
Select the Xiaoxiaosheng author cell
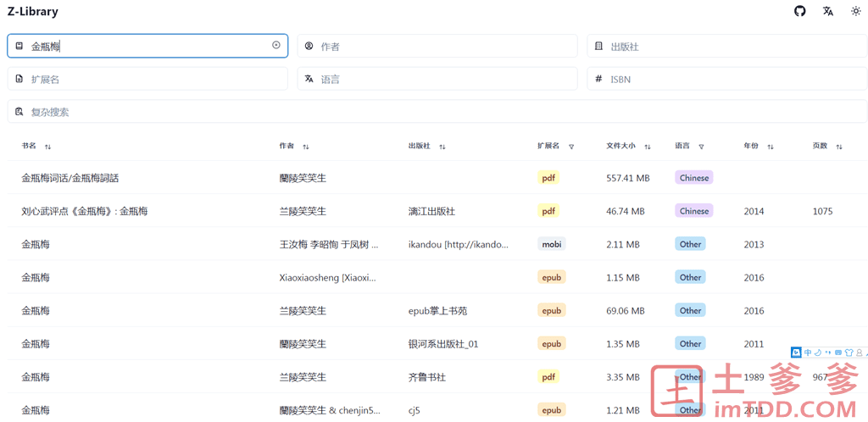pos(328,278)
